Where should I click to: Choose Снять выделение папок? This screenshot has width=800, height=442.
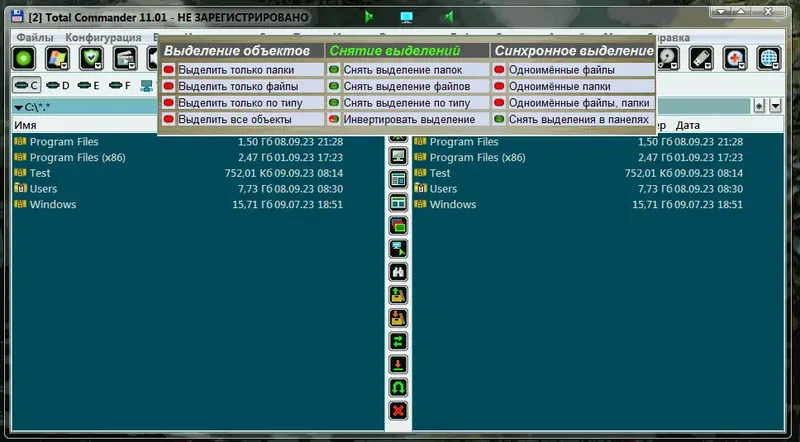(x=408, y=69)
